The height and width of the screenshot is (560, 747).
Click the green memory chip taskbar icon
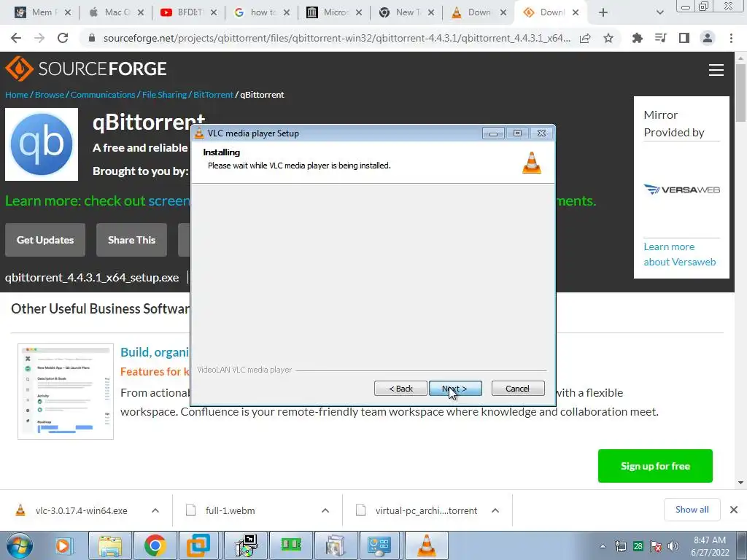[290, 545]
